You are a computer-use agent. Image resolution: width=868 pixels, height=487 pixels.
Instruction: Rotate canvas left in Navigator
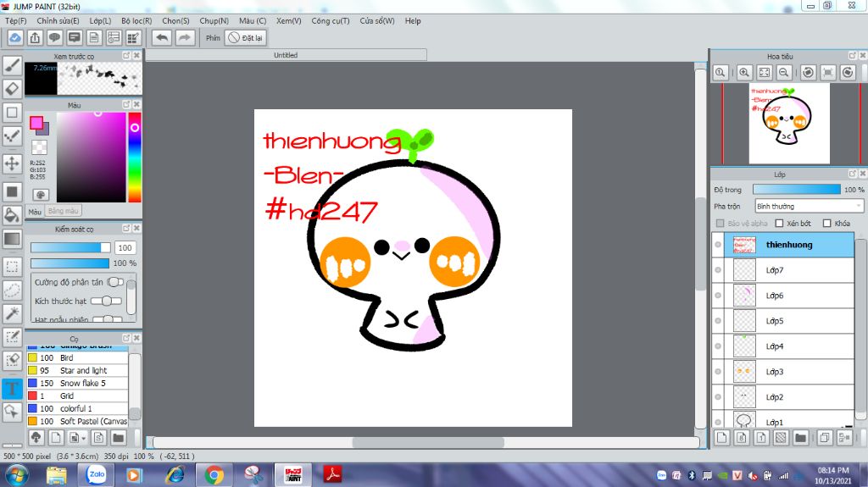(x=808, y=73)
